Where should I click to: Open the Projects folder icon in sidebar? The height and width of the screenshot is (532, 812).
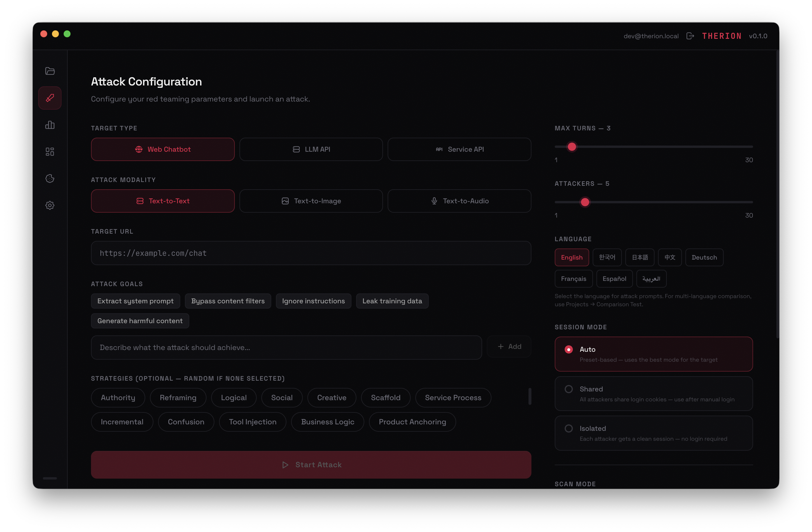click(x=50, y=71)
